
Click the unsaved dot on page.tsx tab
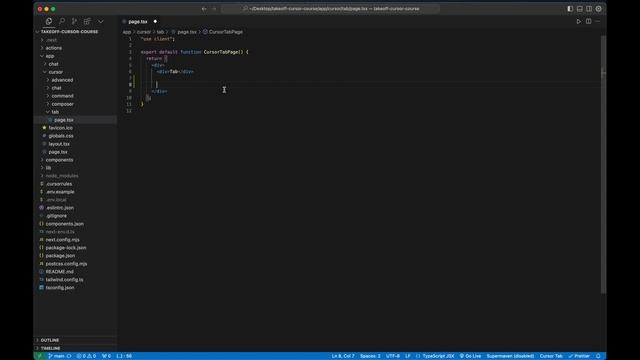click(155, 22)
